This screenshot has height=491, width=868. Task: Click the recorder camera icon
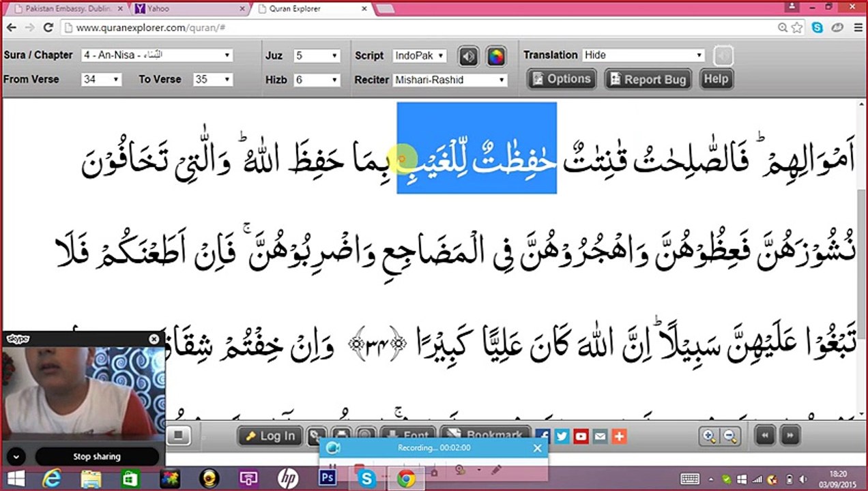pyautogui.click(x=333, y=448)
